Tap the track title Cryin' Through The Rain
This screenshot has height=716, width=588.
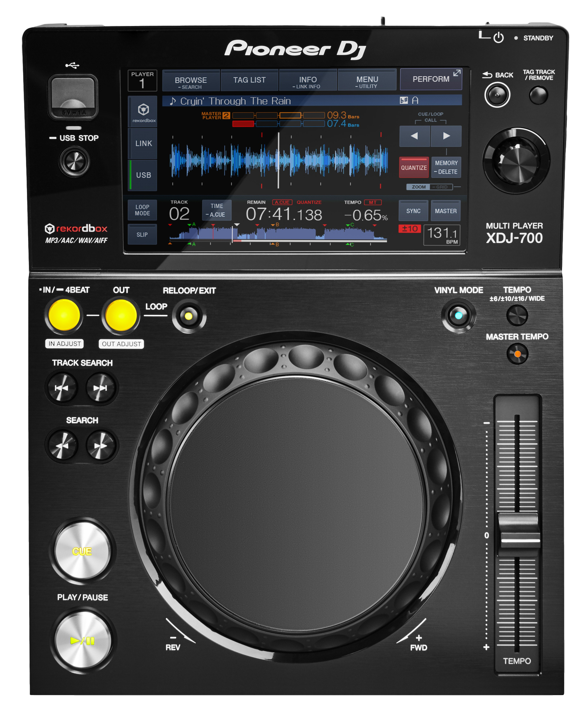click(235, 101)
